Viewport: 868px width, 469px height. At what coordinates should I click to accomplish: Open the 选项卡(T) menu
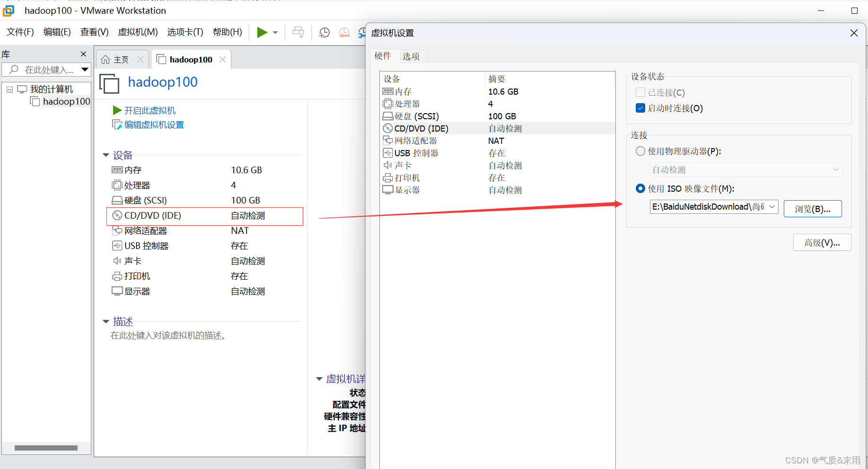coord(185,32)
